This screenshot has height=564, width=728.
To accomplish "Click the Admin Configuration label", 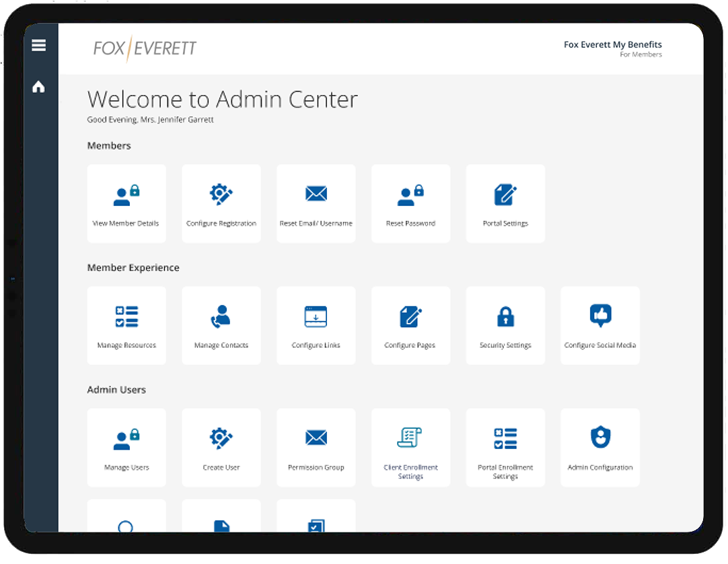I will pyautogui.click(x=600, y=467).
